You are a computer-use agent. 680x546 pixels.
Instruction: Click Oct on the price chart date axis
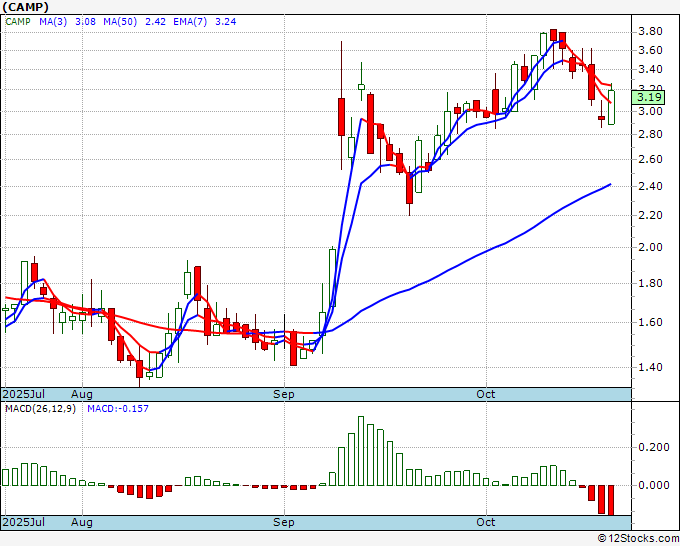(486, 394)
